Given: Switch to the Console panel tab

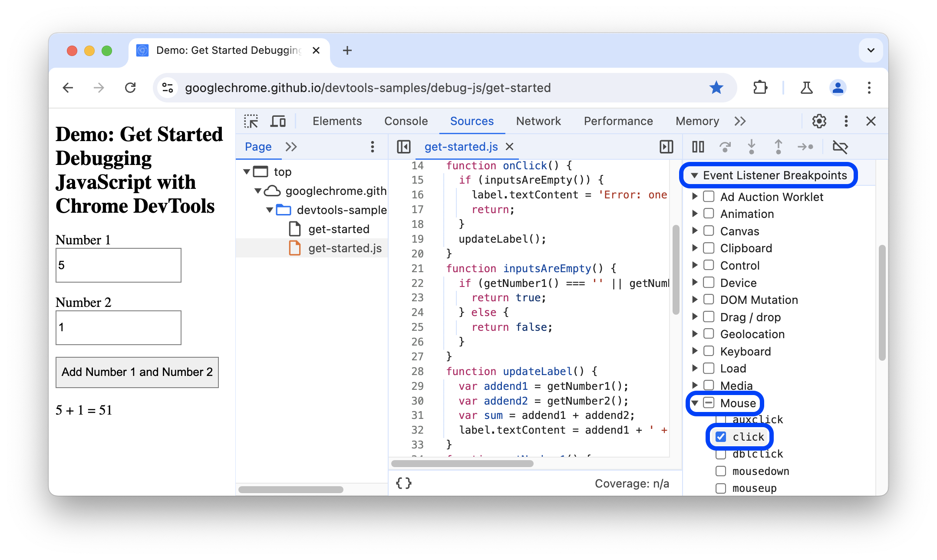Looking at the screenshot, I should pos(406,121).
